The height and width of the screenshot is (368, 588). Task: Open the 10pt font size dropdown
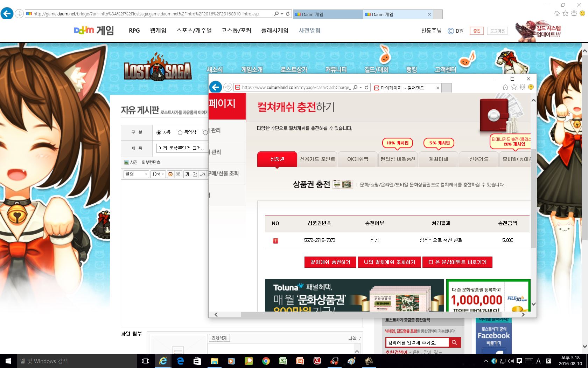click(x=158, y=174)
